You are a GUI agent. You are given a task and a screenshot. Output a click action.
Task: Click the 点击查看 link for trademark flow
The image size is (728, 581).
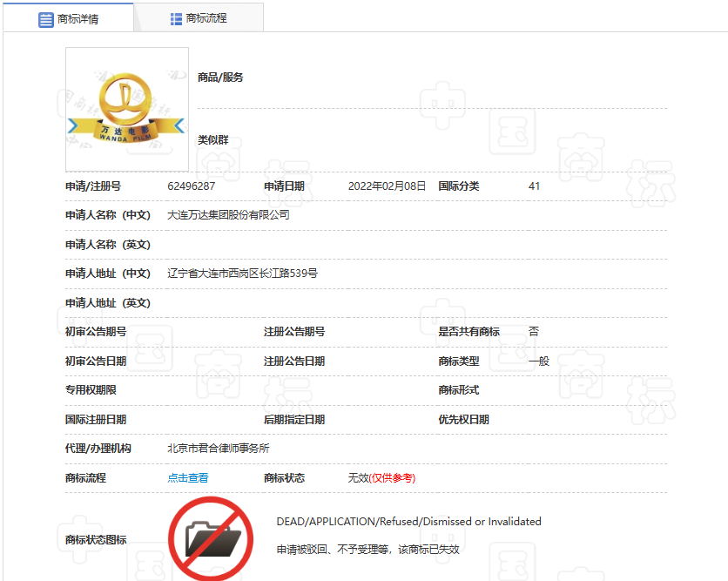point(188,478)
